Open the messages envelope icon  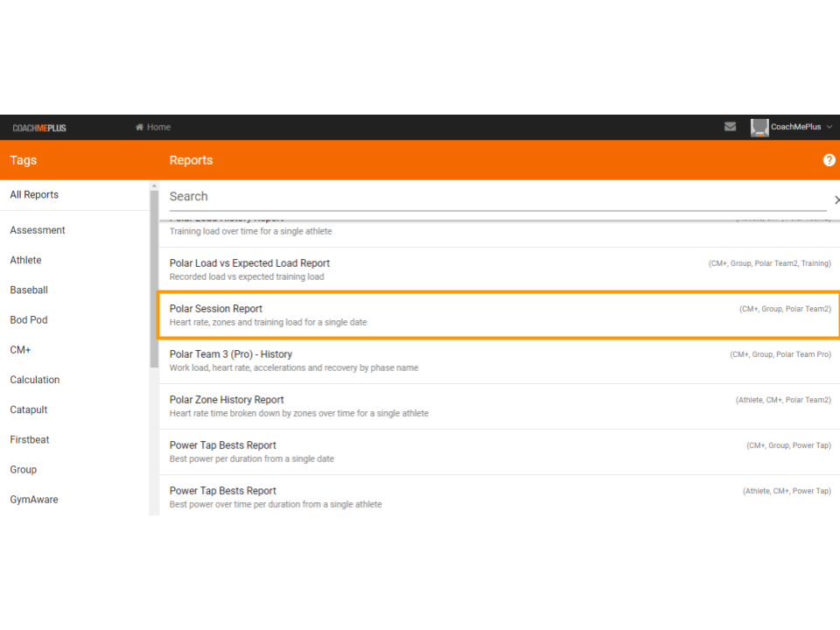point(730,126)
